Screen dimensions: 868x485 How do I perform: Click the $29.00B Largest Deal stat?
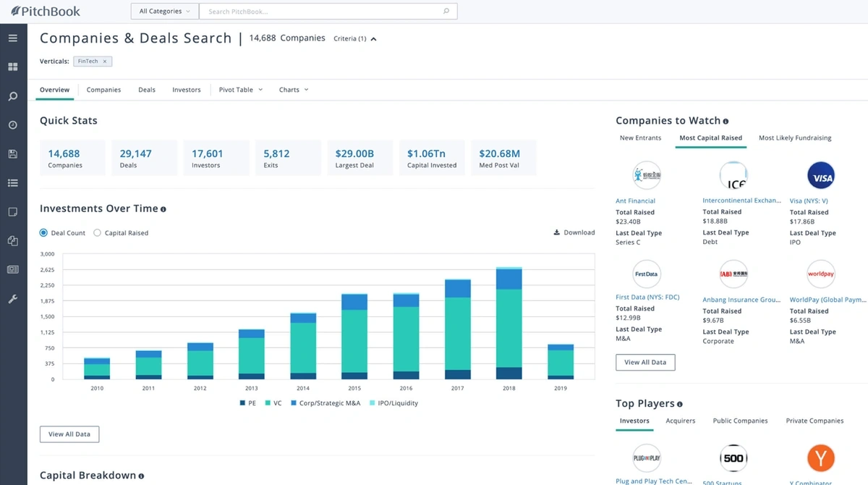(x=359, y=158)
